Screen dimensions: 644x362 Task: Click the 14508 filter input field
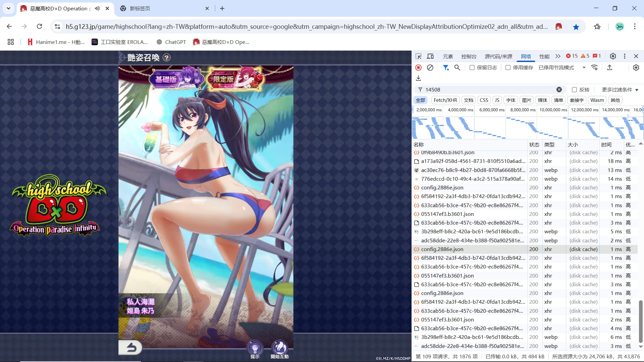(490, 89)
